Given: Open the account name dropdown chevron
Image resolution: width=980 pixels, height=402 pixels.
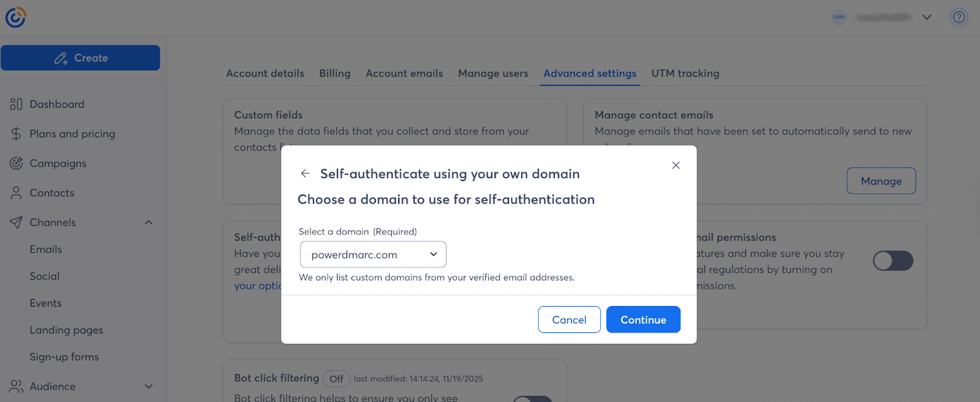Looking at the screenshot, I should [x=927, y=17].
